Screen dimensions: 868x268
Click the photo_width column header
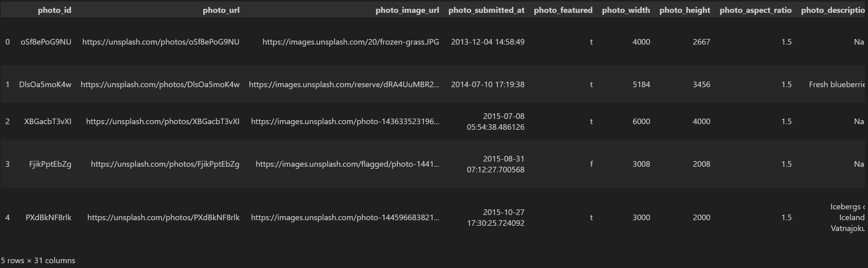coord(626,10)
